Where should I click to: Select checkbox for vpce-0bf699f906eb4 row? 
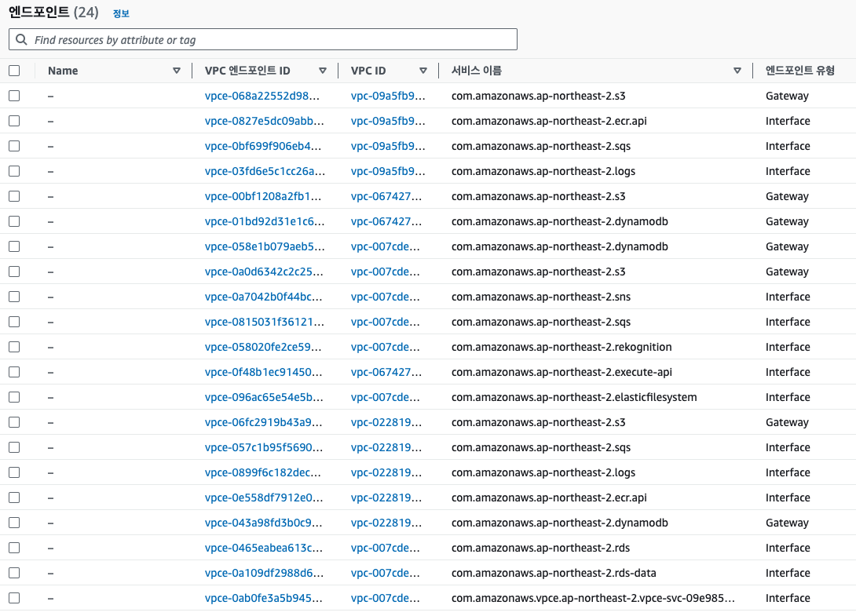tap(14, 146)
